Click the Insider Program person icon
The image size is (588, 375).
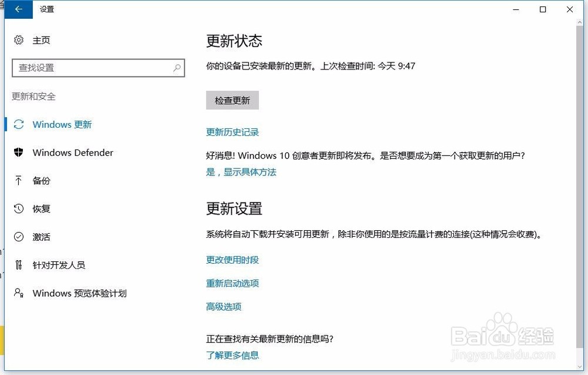coord(18,293)
